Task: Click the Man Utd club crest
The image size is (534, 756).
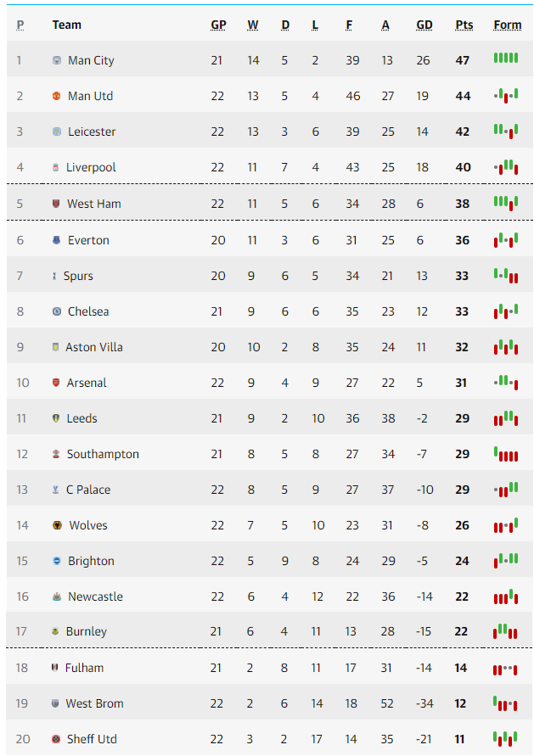Action: 56,96
